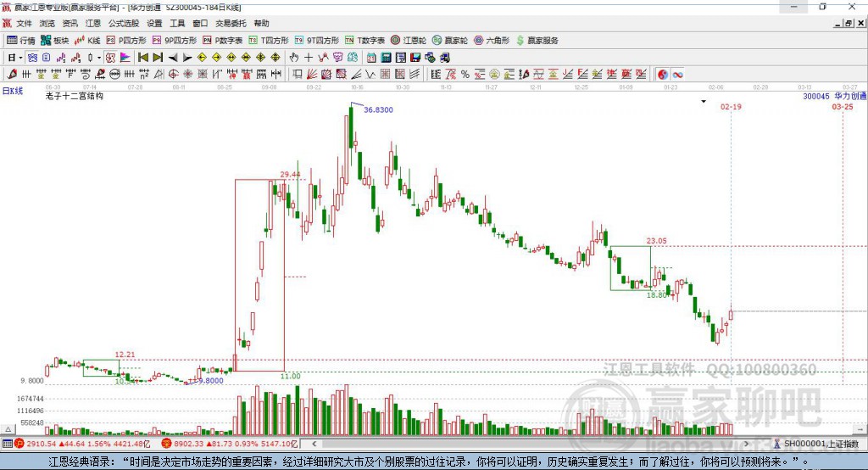
Task: Open the 设置 menu
Action: [x=154, y=23]
